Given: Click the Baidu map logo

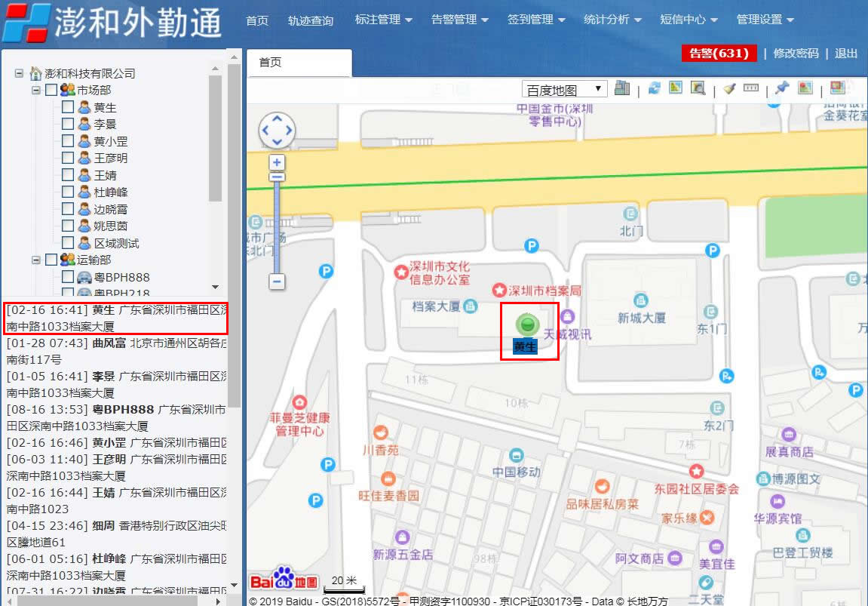Looking at the screenshot, I should pyautogui.click(x=284, y=578).
